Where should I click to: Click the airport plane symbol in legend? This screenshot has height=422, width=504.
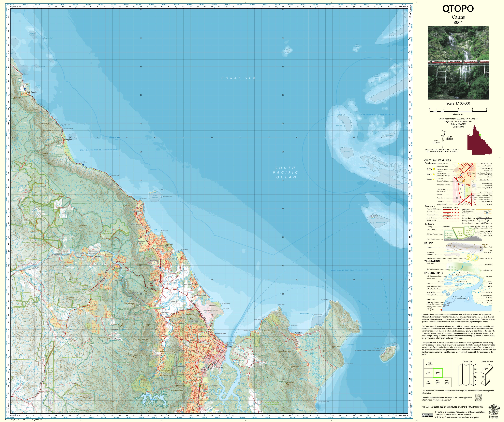tap(457, 198)
